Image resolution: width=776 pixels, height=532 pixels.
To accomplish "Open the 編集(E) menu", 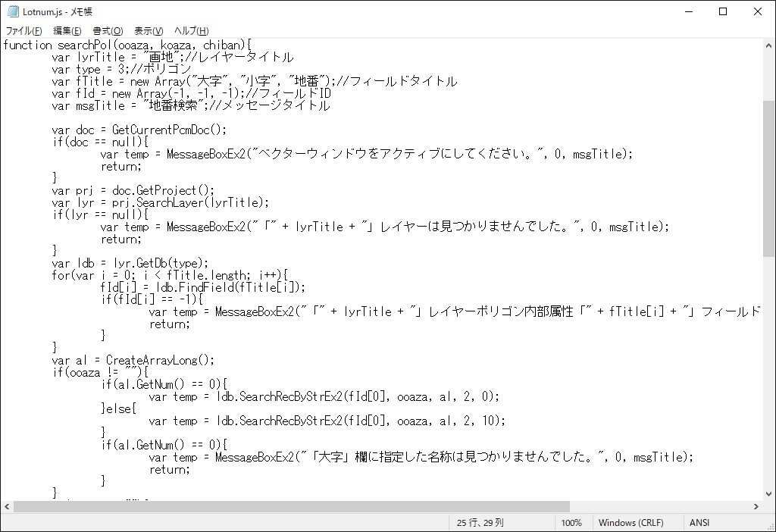I will [x=67, y=30].
